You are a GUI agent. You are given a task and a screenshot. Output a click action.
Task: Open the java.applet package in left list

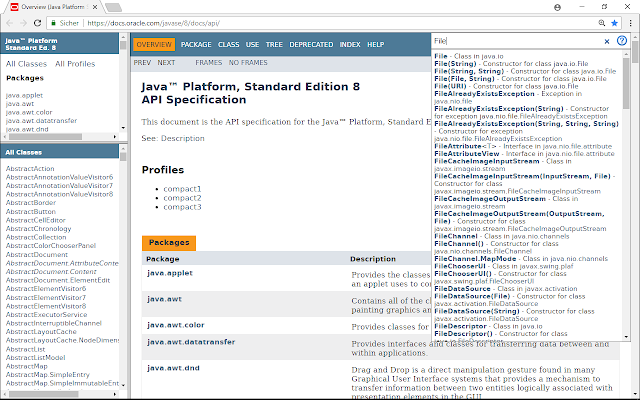click(x=24, y=95)
